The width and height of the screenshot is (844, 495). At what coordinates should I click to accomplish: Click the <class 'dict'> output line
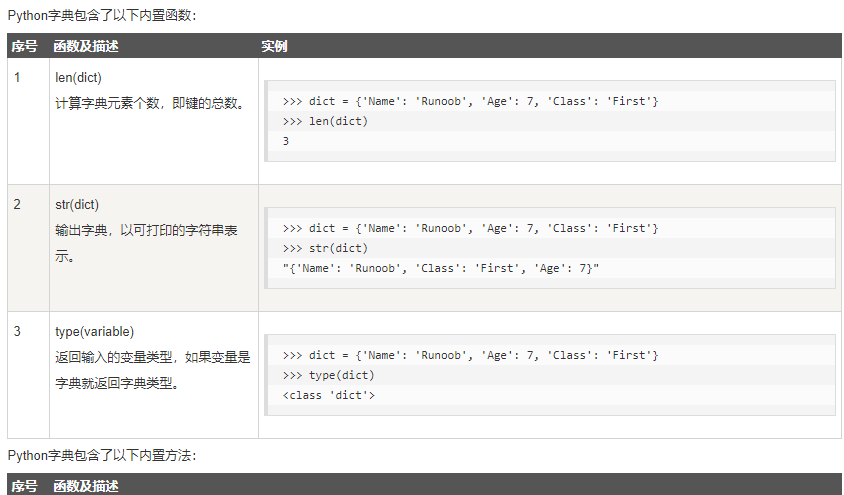pos(328,395)
